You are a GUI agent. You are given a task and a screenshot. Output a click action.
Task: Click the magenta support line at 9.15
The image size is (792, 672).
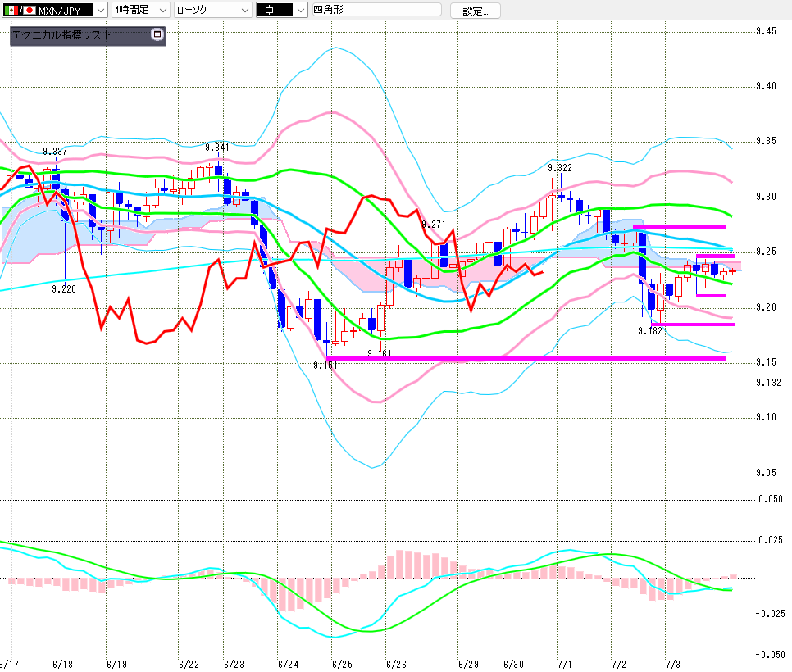point(526,358)
